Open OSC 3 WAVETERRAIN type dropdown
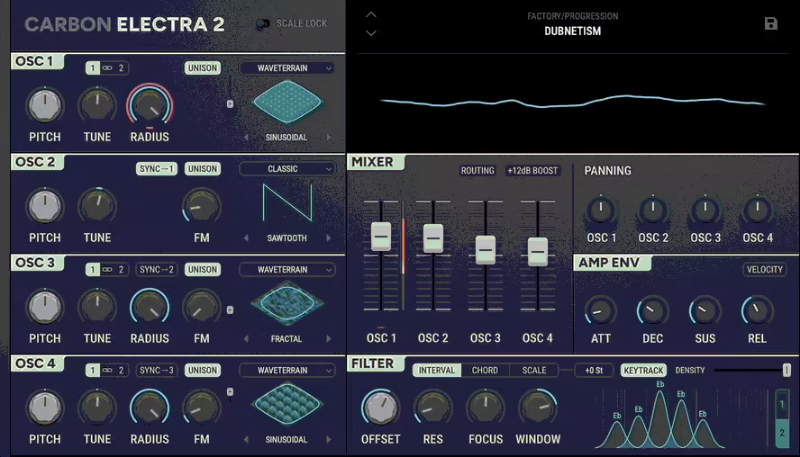The height and width of the screenshot is (457, 800). tap(287, 269)
